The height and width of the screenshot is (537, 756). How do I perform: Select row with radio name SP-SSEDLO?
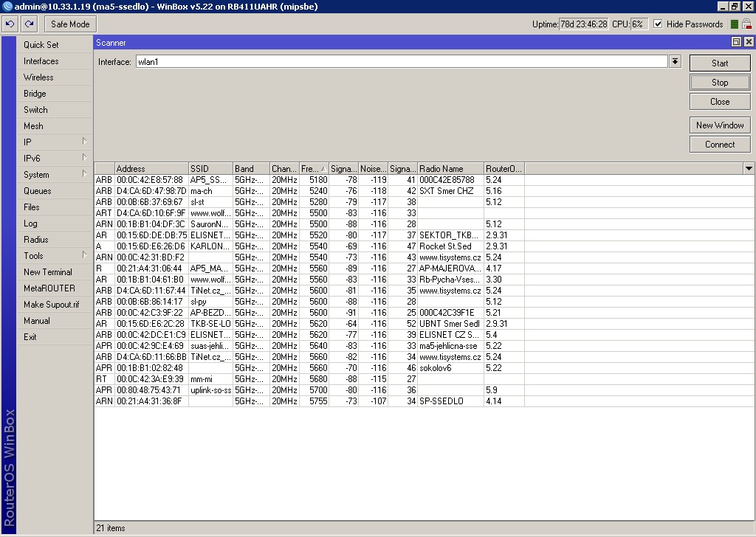point(425,401)
